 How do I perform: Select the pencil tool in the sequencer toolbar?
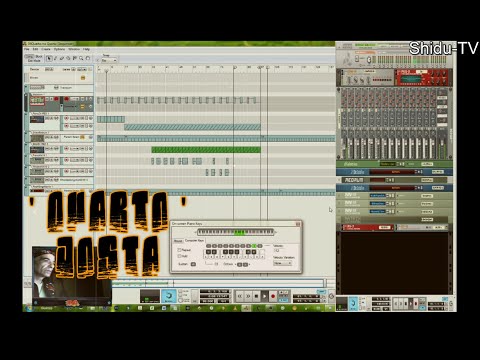pos(56,59)
